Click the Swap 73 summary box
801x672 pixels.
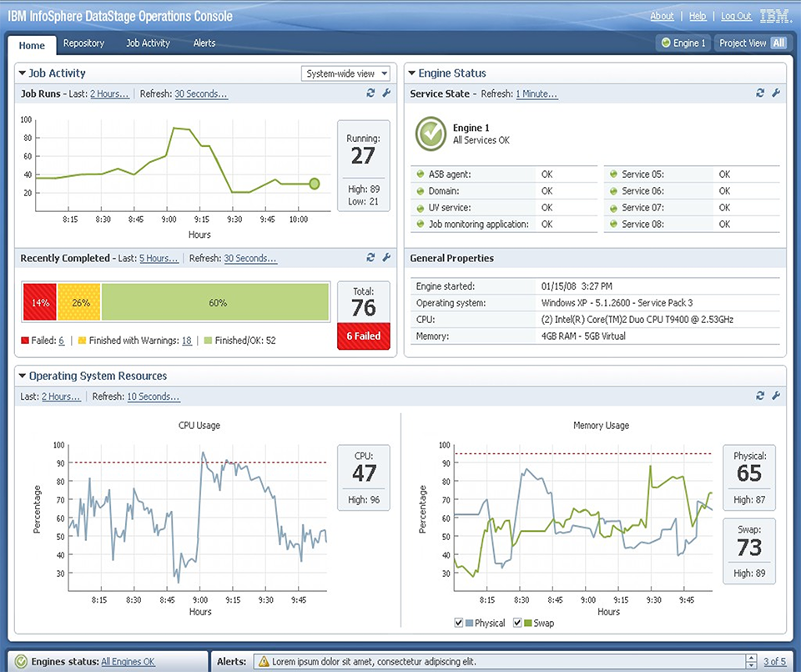click(x=749, y=551)
